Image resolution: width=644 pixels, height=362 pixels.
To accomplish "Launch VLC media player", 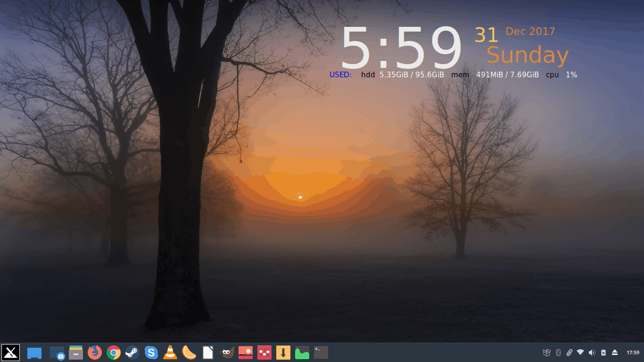I will point(170,352).
